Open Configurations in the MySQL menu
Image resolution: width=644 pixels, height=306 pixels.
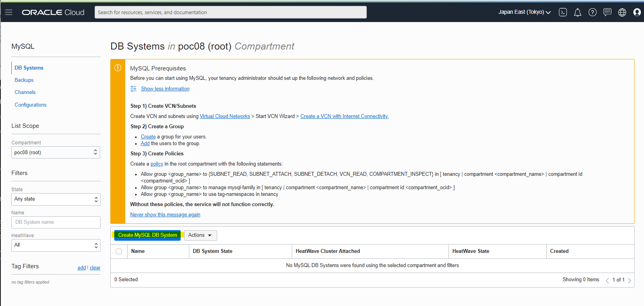coord(31,105)
